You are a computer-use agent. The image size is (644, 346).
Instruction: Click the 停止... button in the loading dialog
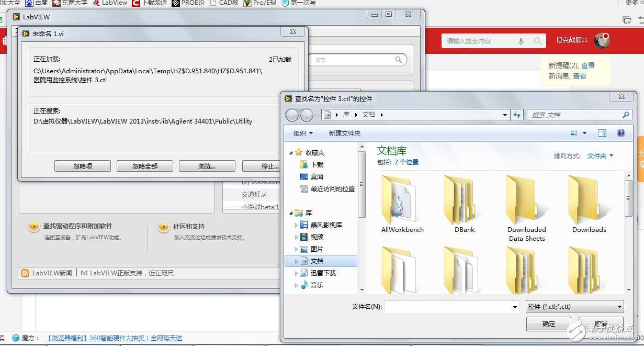(262, 166)
